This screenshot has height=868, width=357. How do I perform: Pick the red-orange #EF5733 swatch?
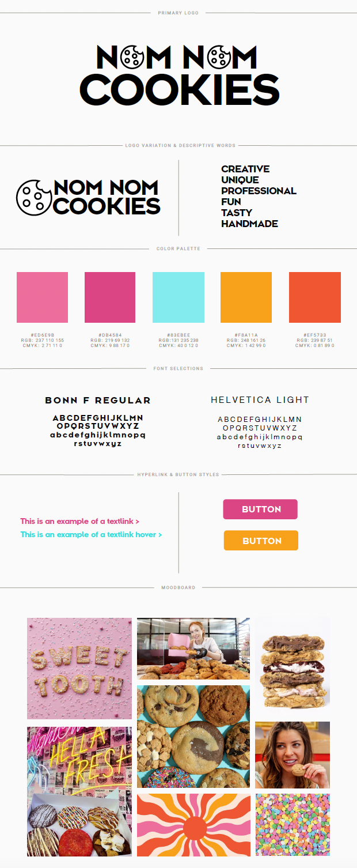coord(314,297)
